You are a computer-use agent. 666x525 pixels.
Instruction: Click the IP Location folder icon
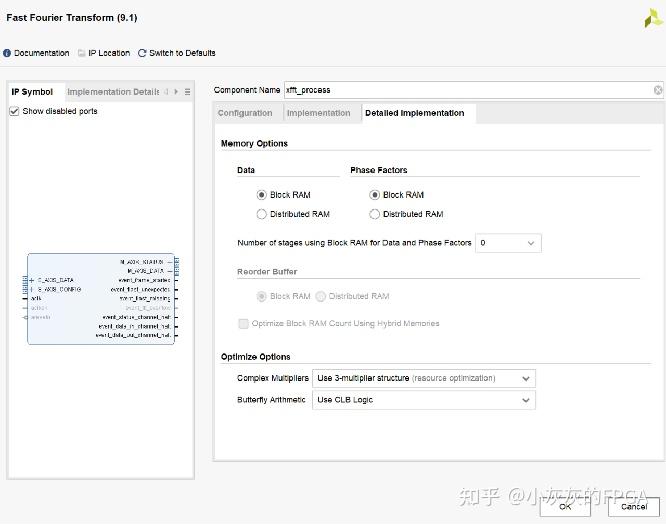(x=82, y=53)
